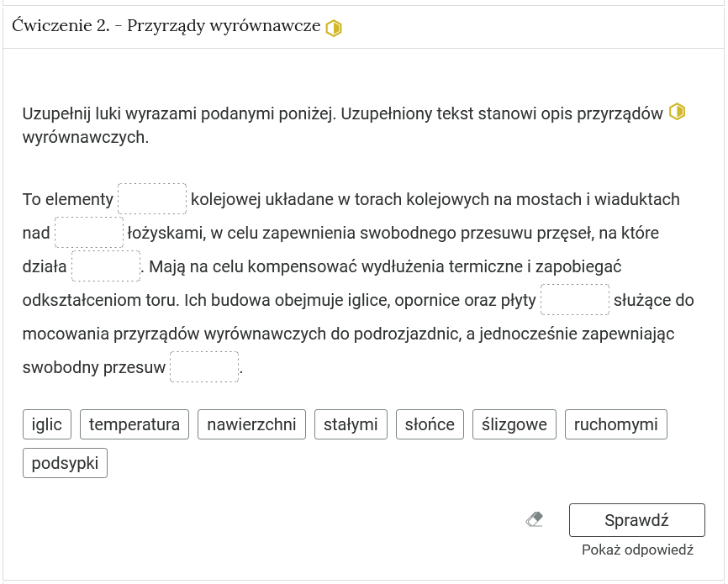
Task: Select the word chip 'ślizgowe'
Action: point(514,424)
